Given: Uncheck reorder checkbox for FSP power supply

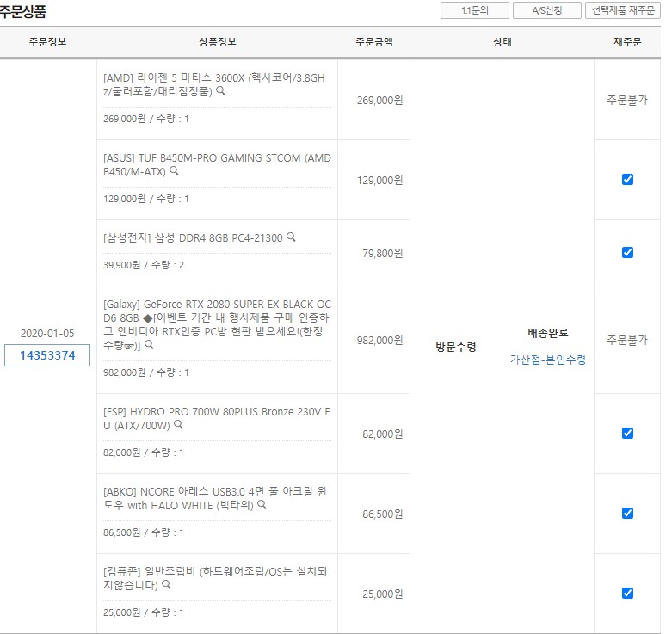Looking at the screenshot, I should [627, 434].
